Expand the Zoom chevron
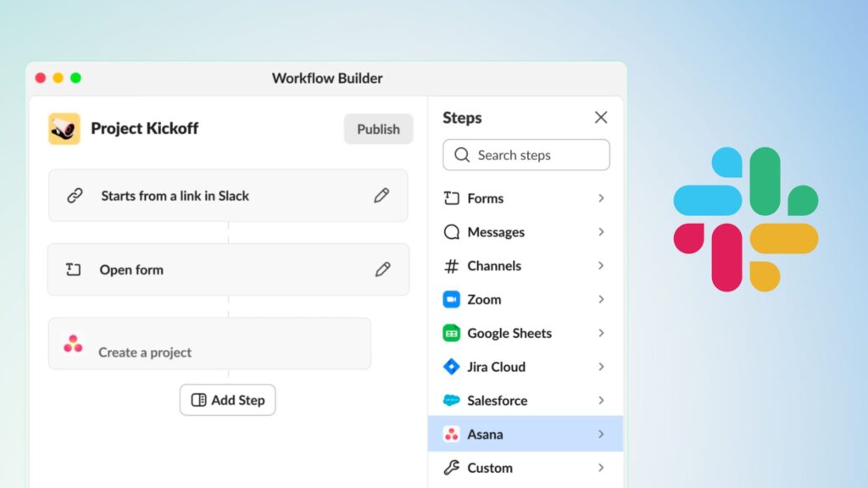 click(601, 299)
